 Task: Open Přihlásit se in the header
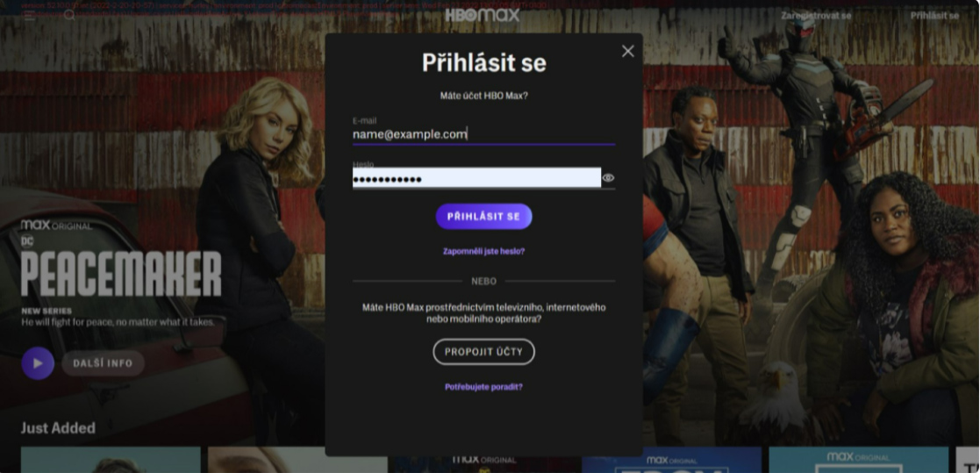click(934, 16)
